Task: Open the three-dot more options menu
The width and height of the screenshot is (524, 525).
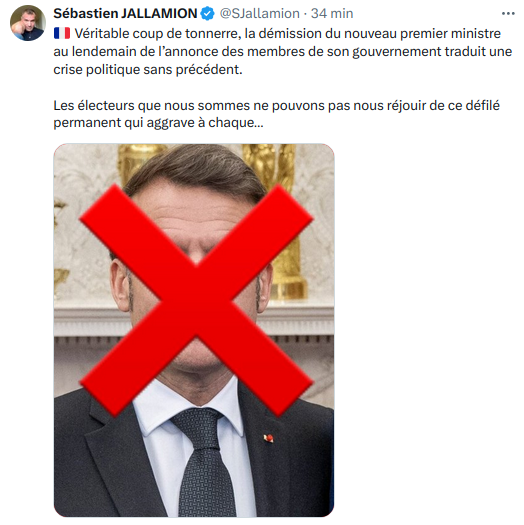Action: [508, 14]
